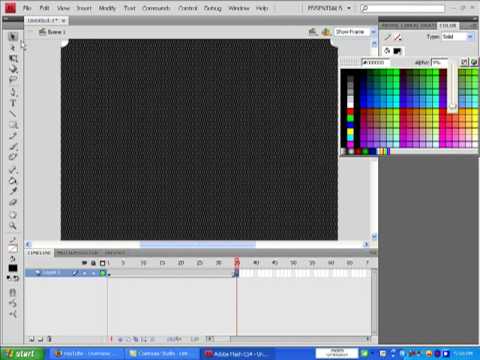480x360 pixels.
Task: Select the Brush tool
Action: click(13, 146)
